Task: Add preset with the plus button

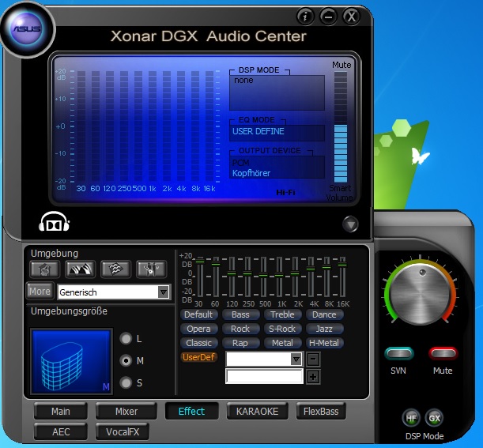Action: tap(313, 377)
